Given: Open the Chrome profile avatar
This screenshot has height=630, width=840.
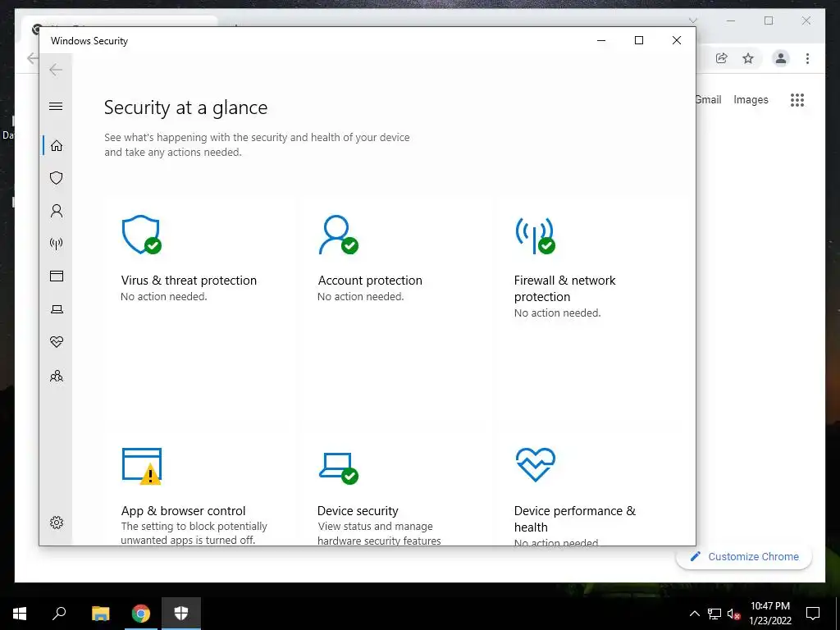Looking at the screenshot, I should pyautogui.click(x=781, y=58).
